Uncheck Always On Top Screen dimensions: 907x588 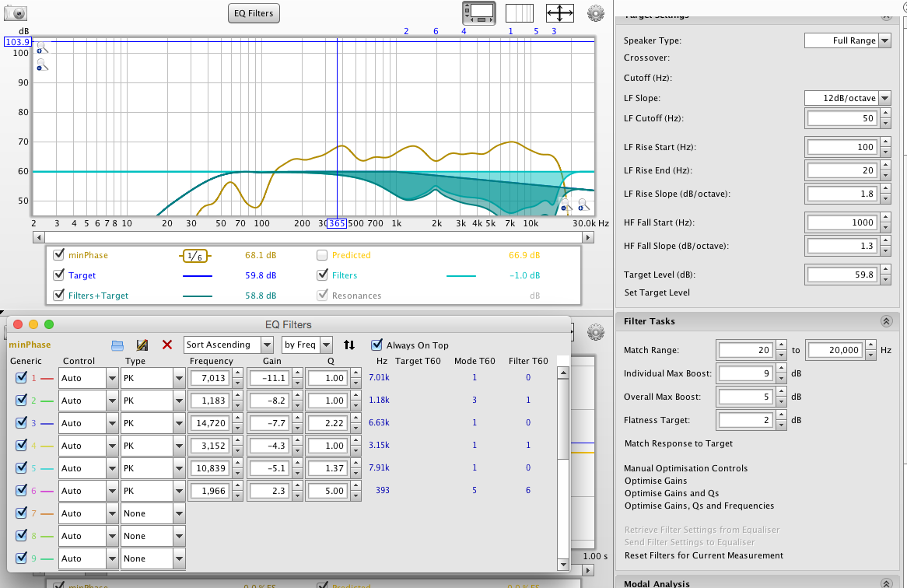point(376,345)
